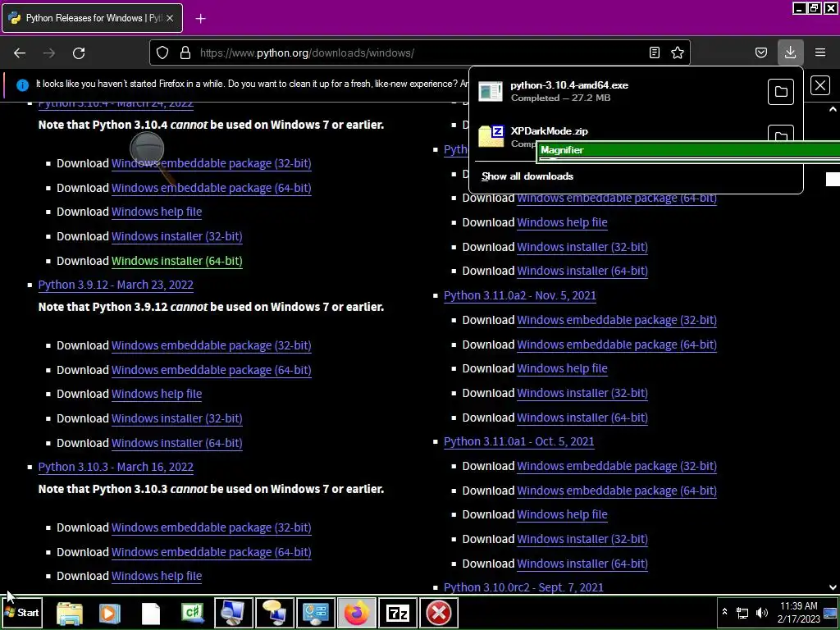The height and width of the screenshot is (630, 840).
Task: Download 3.10.3 embeddable package (32-bit)
Action: pyautogui.click(x=211, y=527)
